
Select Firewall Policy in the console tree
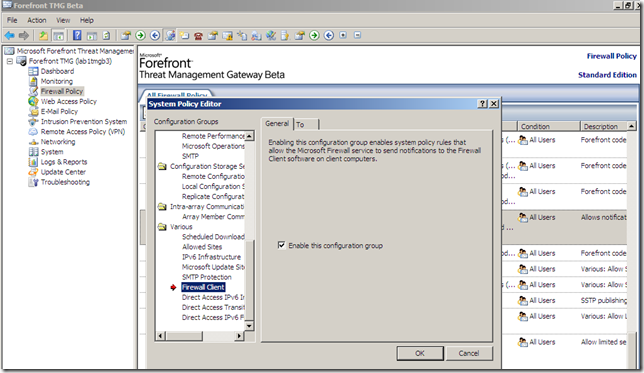(62, 91)
